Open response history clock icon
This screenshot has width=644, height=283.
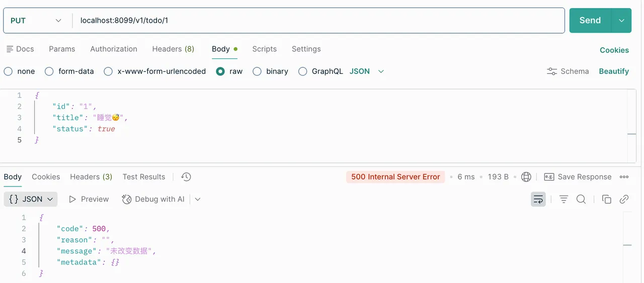click(x=186, y=177)
